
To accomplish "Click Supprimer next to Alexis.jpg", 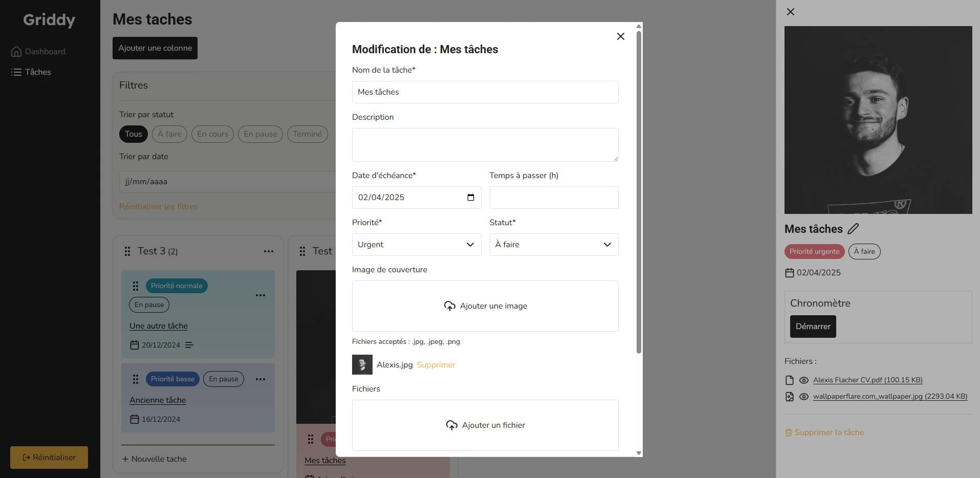I will 436,365.
